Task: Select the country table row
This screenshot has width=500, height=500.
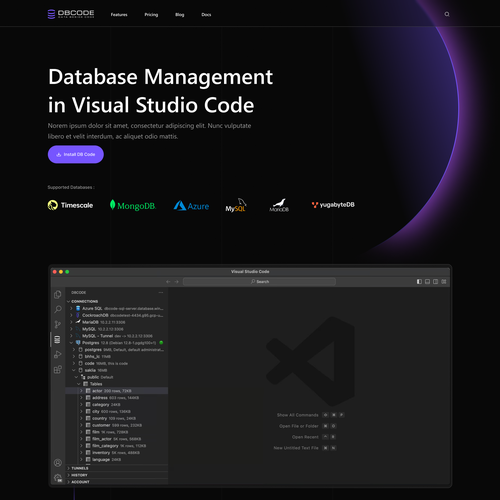Action: [117, 418]
